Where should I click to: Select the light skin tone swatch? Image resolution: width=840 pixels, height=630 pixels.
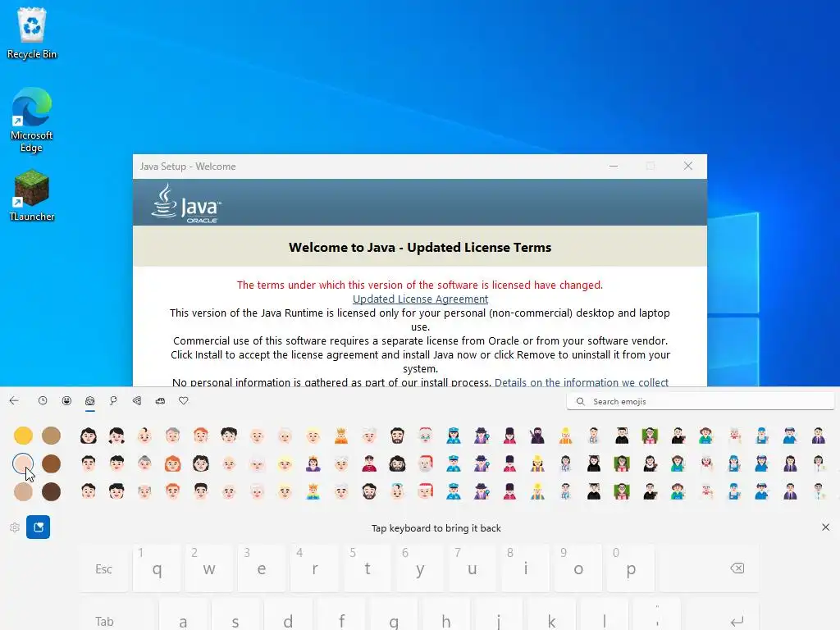(23, 463)
